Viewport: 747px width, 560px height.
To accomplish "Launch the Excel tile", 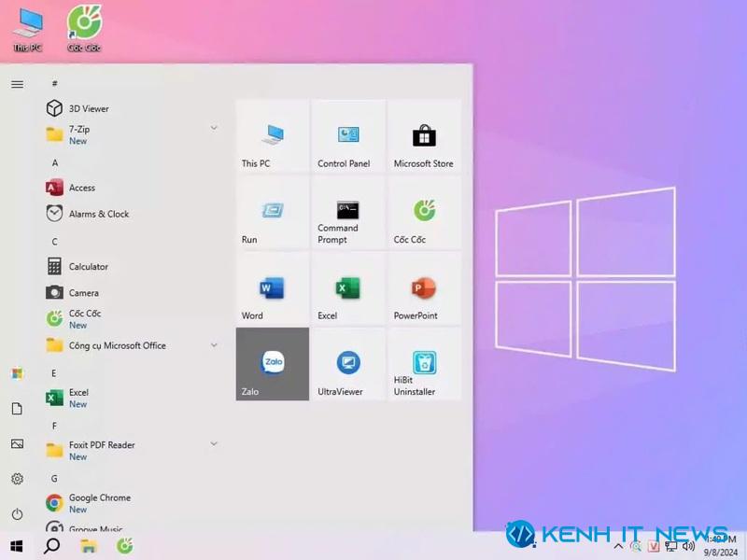I will (348, 288).
